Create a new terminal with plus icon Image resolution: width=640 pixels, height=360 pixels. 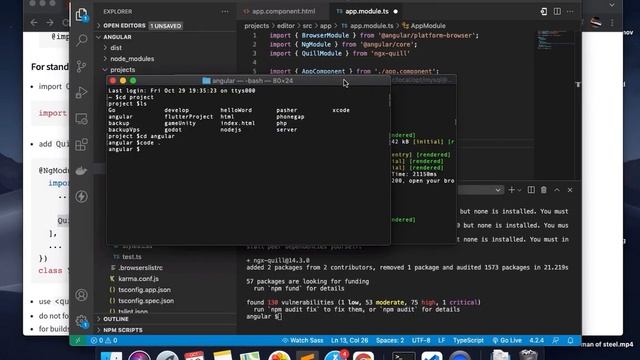[511, 190]
